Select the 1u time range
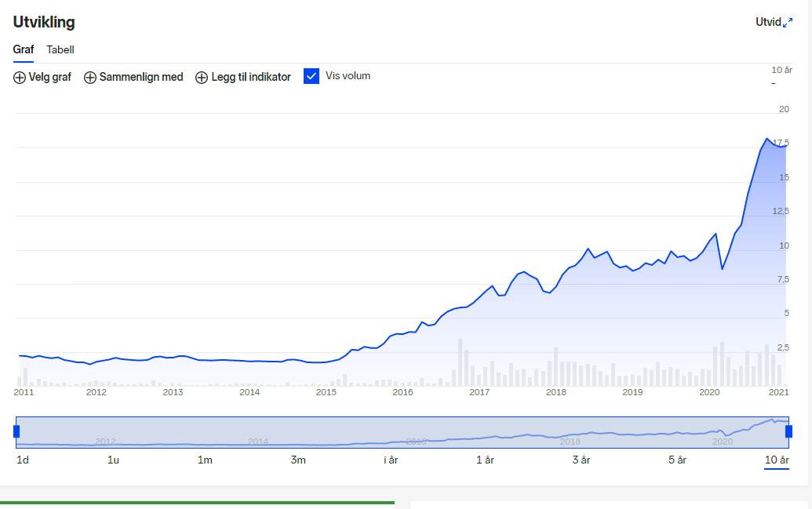 (113, 460)
